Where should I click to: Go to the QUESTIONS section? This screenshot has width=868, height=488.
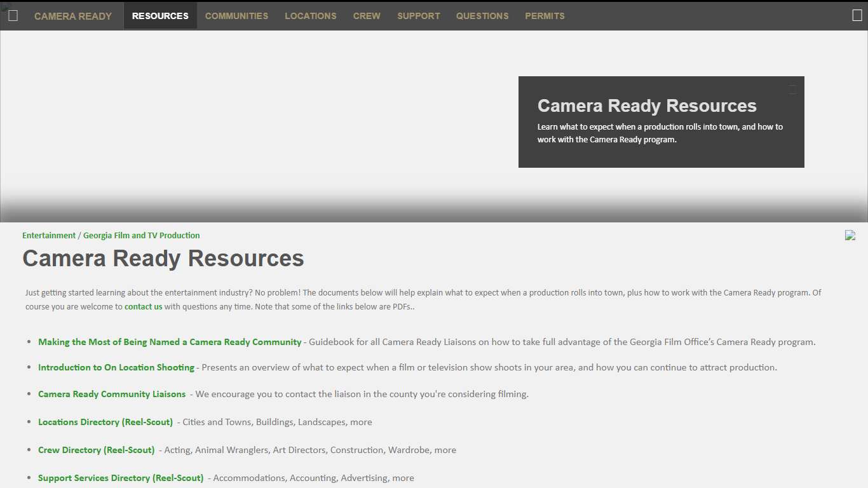coord(482,16)
